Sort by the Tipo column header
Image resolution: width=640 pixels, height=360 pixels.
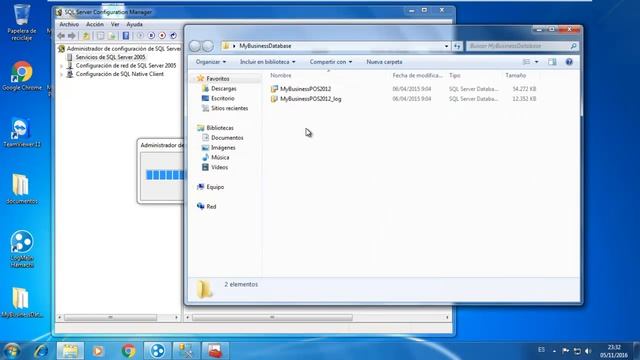tap(455, 76)
